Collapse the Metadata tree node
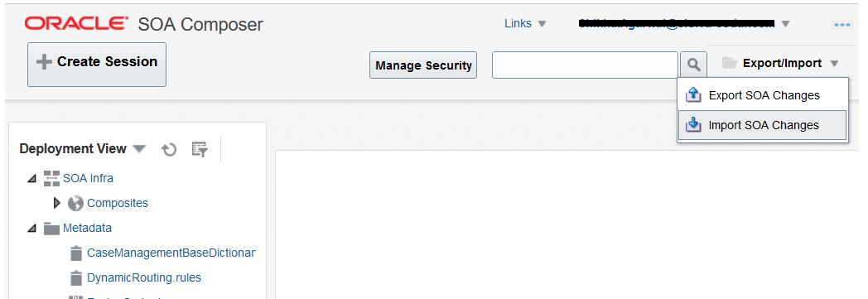 (32, 228)
